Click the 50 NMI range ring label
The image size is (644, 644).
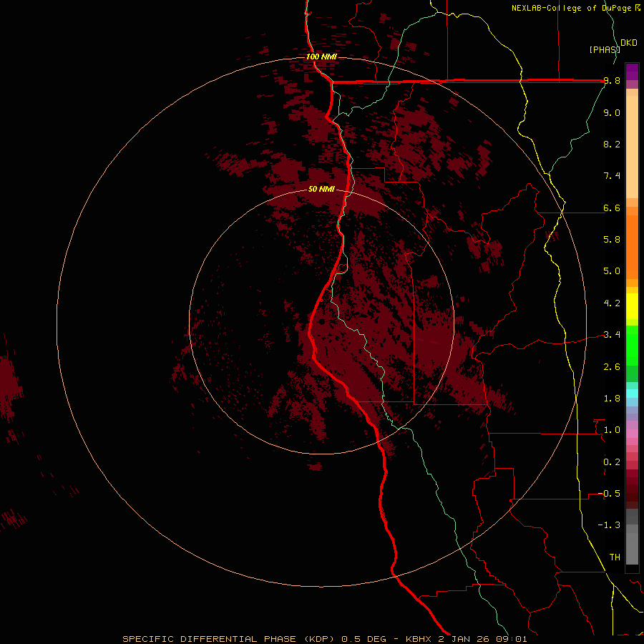coord(321,190)
